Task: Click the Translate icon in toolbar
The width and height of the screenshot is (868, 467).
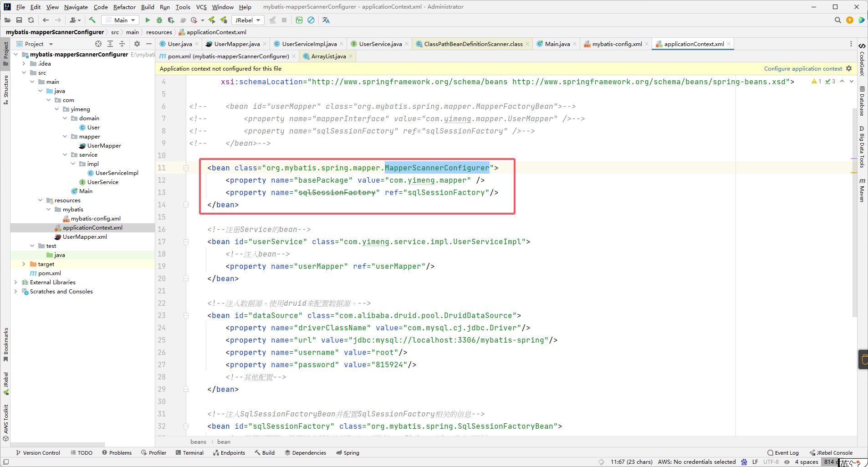Action: tap(326, 20)
